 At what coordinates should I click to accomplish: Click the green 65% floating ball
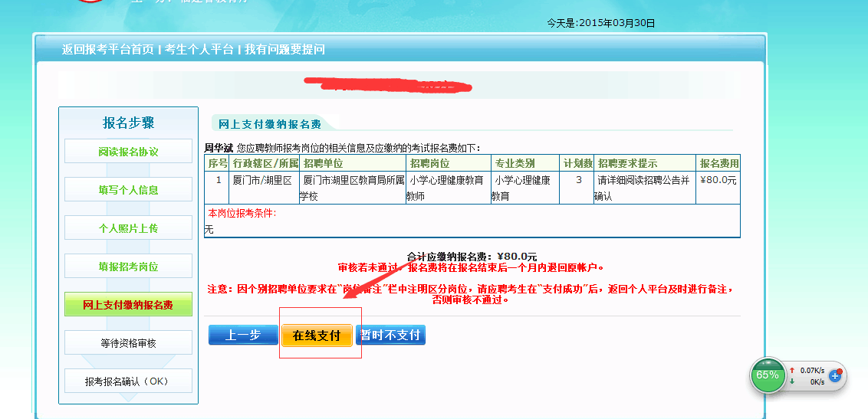click(x=767, y=375)
